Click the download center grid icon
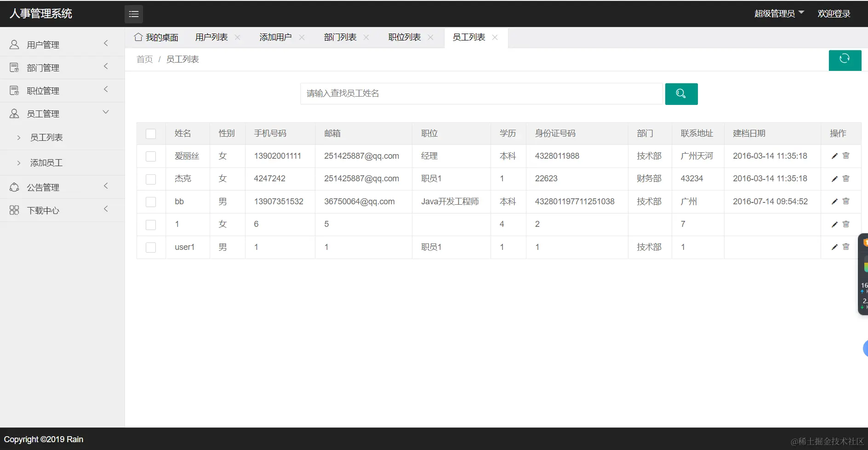Image resolution: width=868 pixels, height=450 pixels. 14,210
